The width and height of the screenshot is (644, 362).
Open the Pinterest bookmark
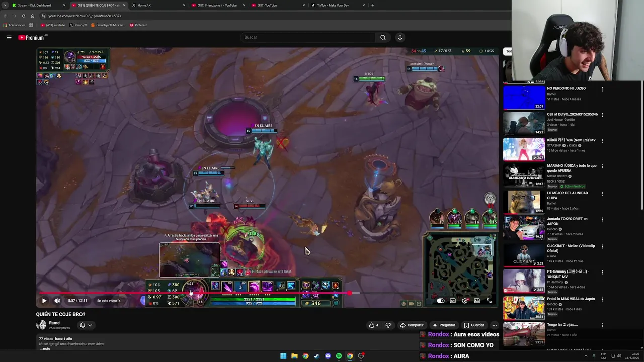[x=138, y=25]
